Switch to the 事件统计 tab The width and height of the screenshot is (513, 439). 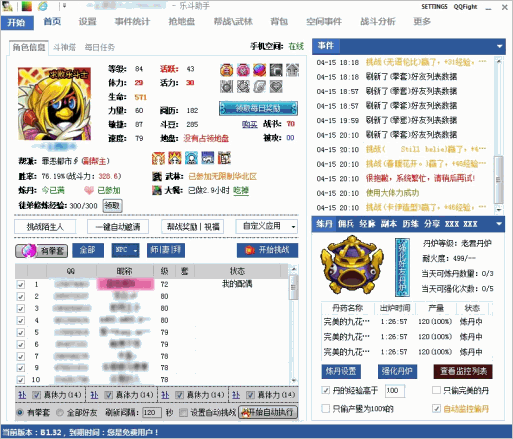pos(132,22)
